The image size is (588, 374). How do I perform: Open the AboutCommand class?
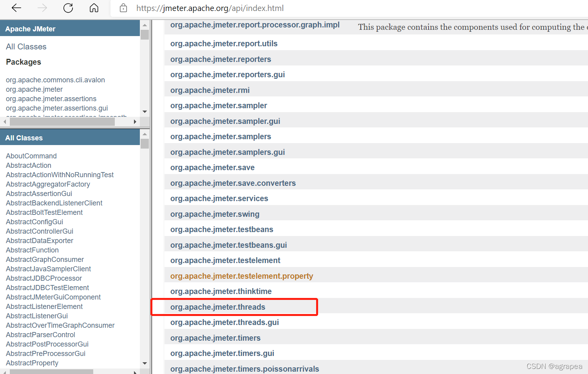pyautogui.click(x=31, y=156)
